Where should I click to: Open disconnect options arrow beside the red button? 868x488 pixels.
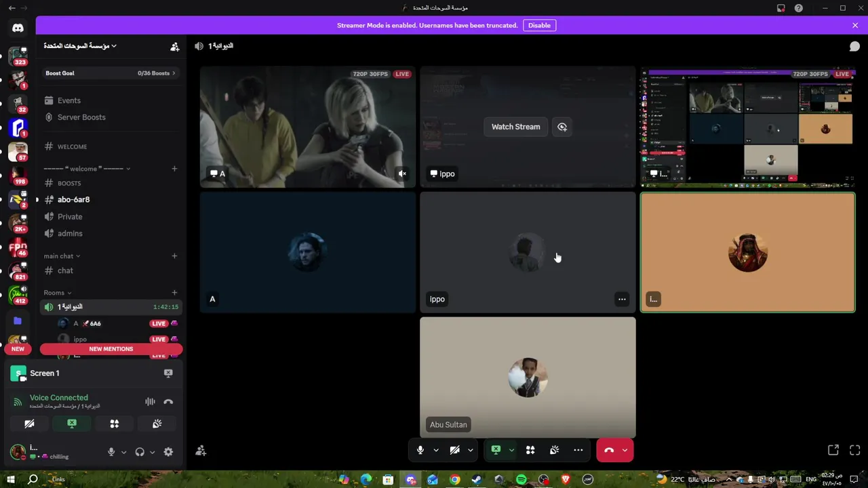tap(625, 450)
